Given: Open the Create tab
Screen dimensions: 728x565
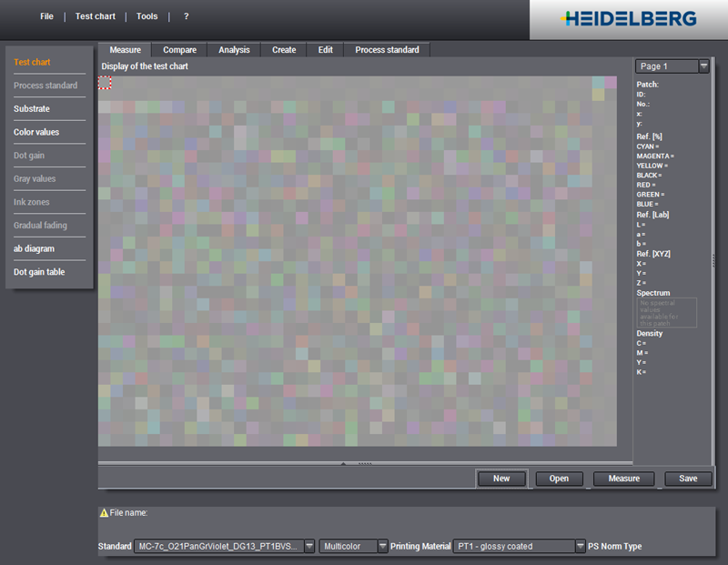Looking at the screenshot, I should [x=283, y=50].
